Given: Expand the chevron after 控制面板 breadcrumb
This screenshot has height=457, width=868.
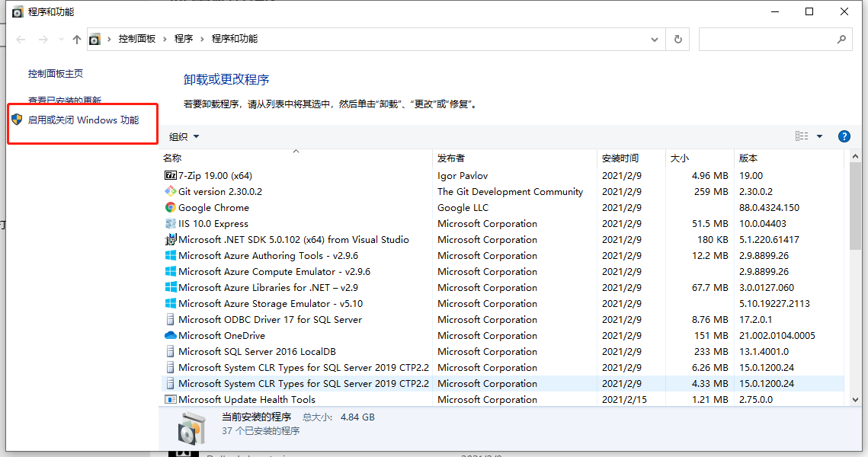Looking at the screenshot, I should (165, 39).
